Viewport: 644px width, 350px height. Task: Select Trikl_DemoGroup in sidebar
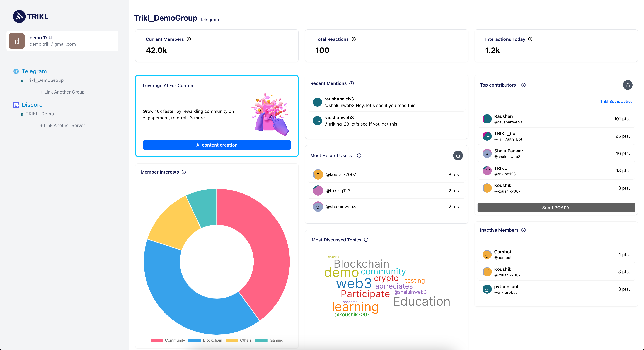click(x=45, y=80)
